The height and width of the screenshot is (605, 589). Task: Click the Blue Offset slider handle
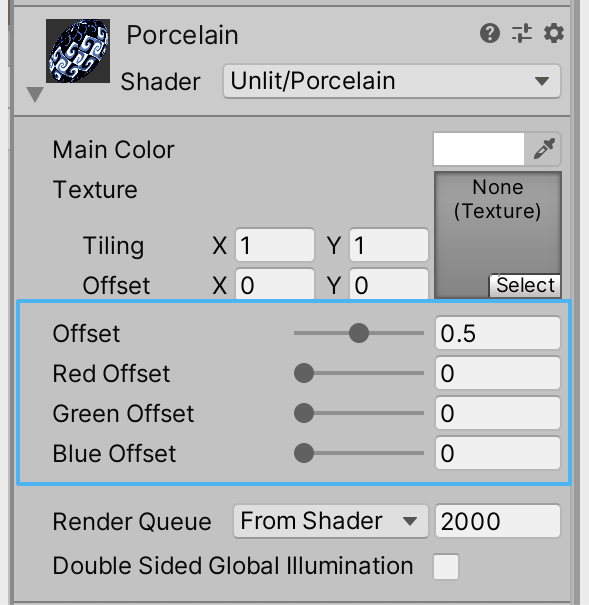coord(304,453)
